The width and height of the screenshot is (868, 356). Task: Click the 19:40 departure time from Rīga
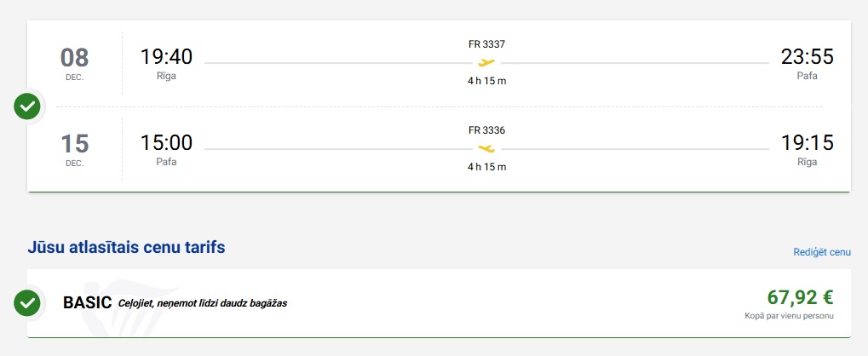coord(166,57)
